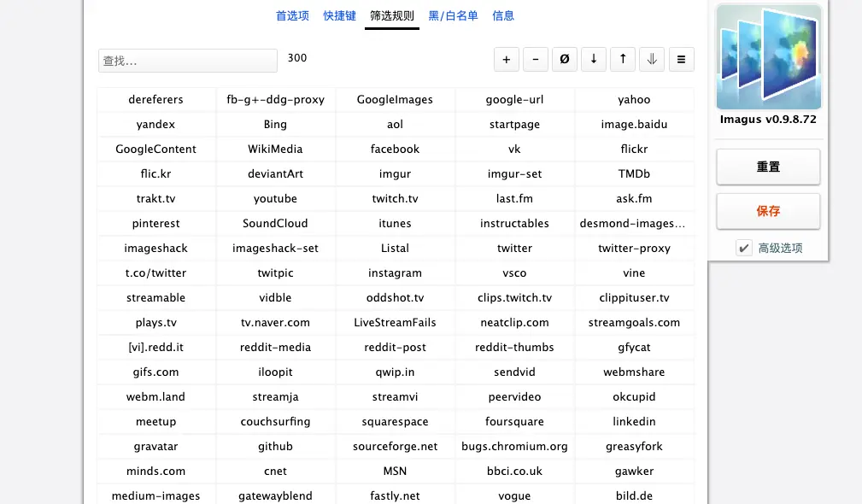
Task: Select the pinterest rule
Action: [156, 223]
